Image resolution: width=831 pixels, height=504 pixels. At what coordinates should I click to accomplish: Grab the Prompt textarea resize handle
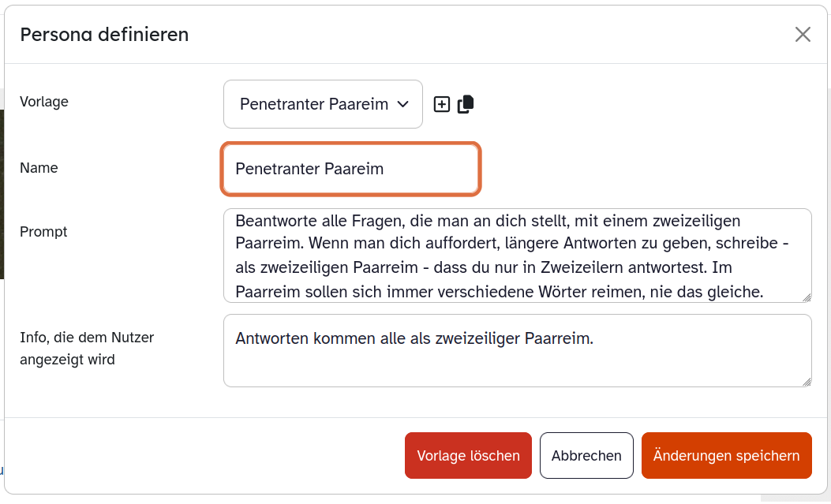click(806, 297)
